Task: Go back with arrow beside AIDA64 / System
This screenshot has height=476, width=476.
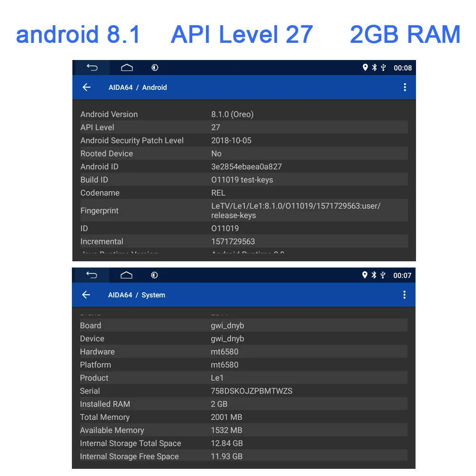Action: click(86, 295)
